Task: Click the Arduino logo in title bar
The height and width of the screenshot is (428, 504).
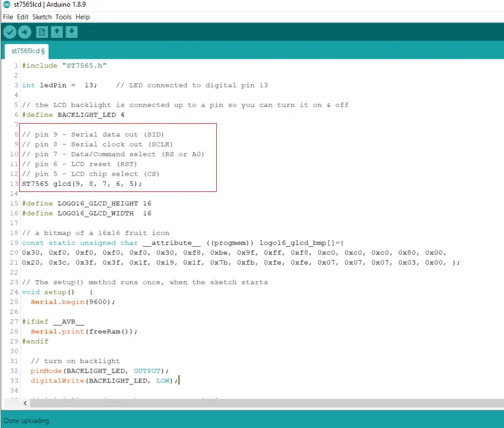Action: 7,5
